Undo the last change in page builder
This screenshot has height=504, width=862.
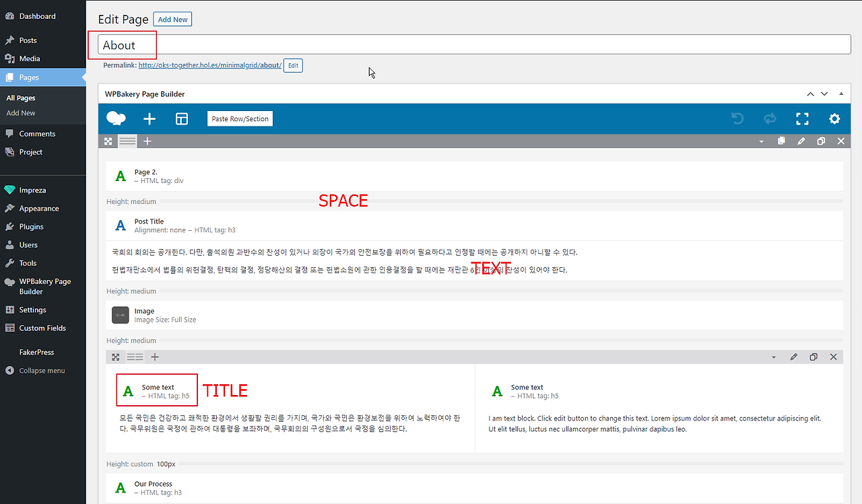[737, 118]
